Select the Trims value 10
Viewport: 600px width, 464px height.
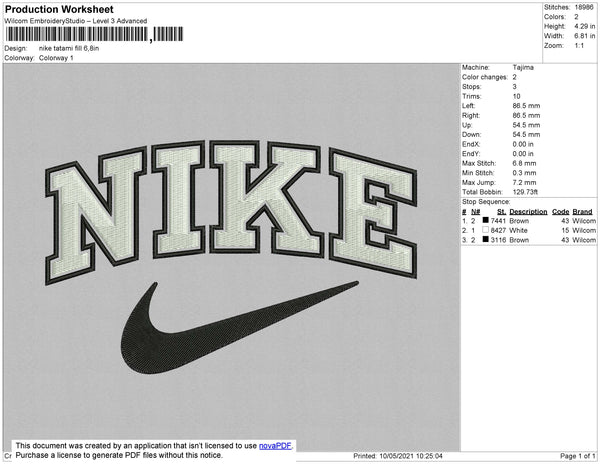[517, 96]
